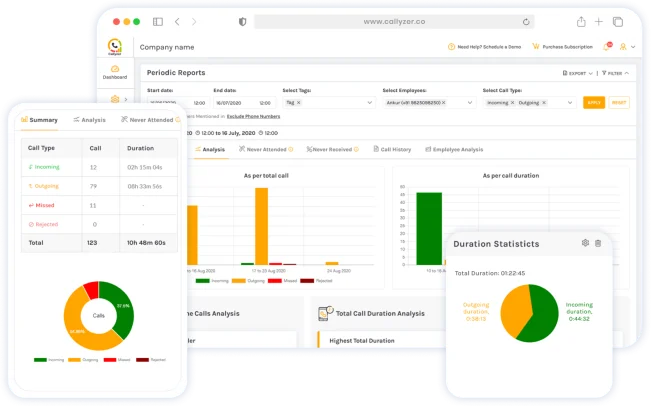Remove the Incoming call type chip

(512, 103)
